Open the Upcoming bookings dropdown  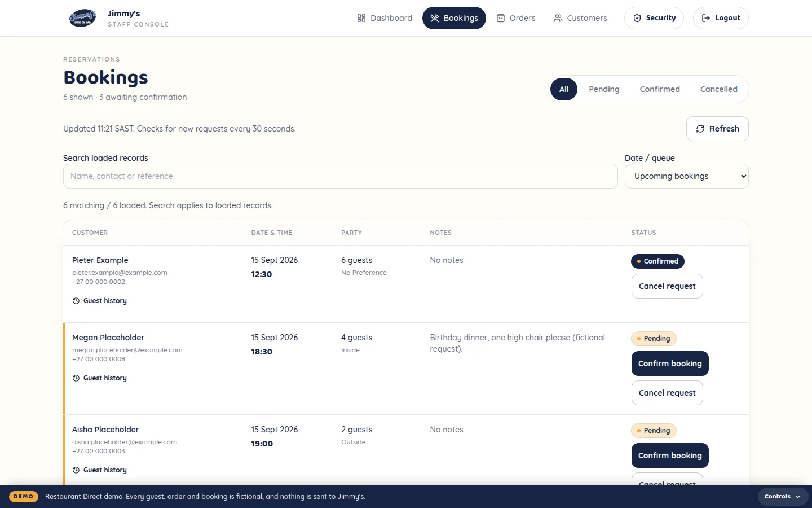coord(687,176)
